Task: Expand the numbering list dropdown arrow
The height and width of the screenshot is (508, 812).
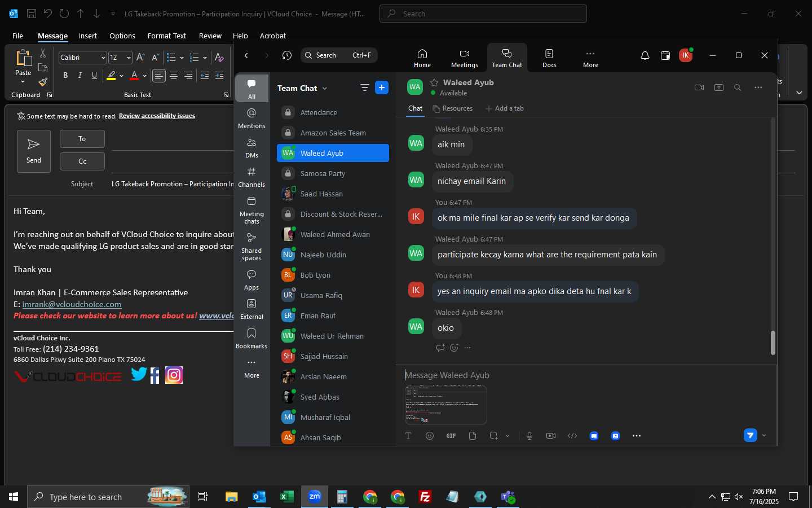Action: click(x=205, y=58)
